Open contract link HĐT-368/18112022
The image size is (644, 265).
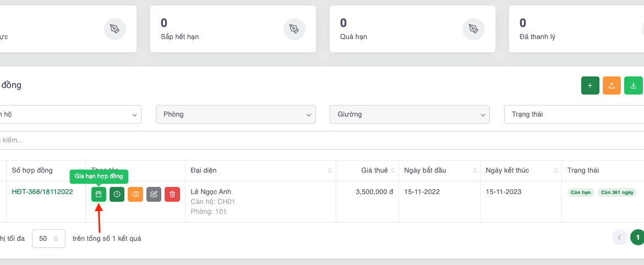click(42, 192)
